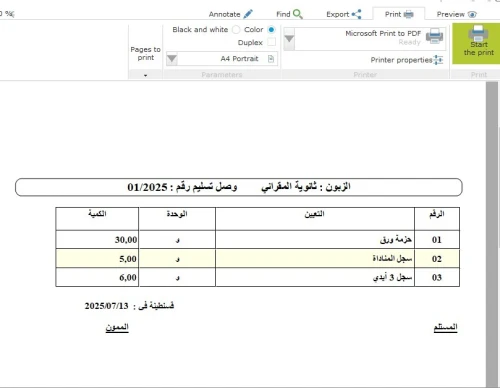
Task: Open the A4 Portrait paper dropdown
Action: pos(172,59)
